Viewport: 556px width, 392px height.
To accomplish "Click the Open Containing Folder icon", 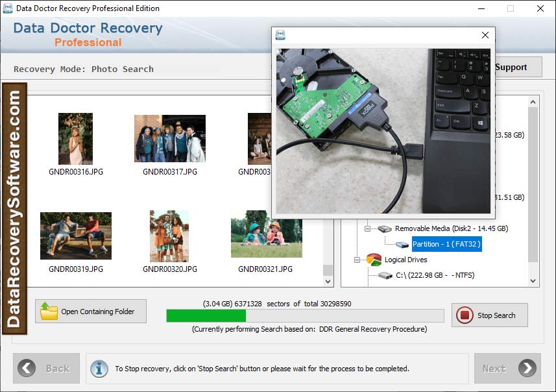I will pos(49,312).
